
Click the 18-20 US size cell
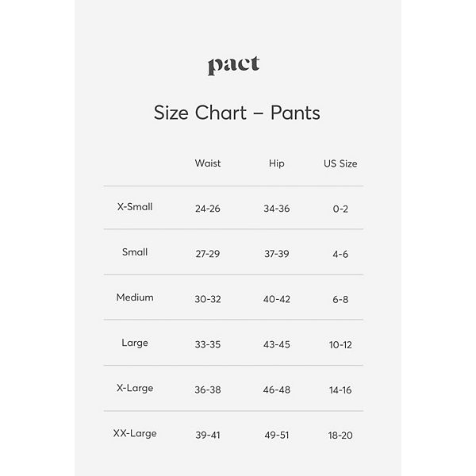coord(340,435)
